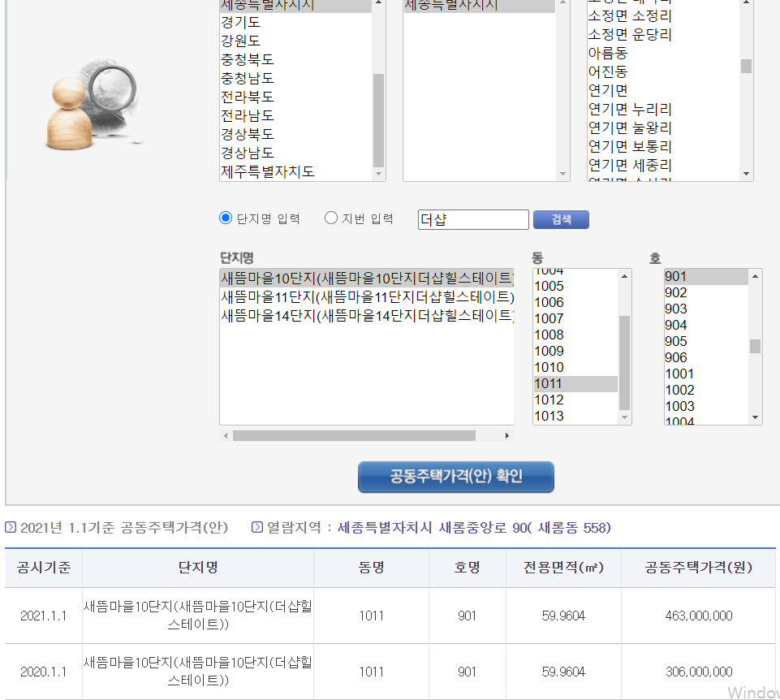The width and height of the screenshot is (780, 700).
Task: Select 강원도 in the province list
Action: 295,41
